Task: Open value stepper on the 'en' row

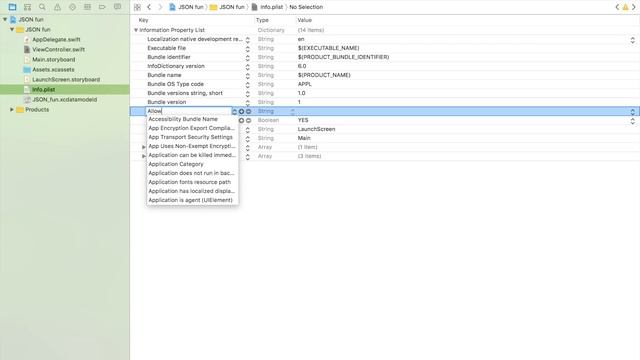Action: click(632, 40)
